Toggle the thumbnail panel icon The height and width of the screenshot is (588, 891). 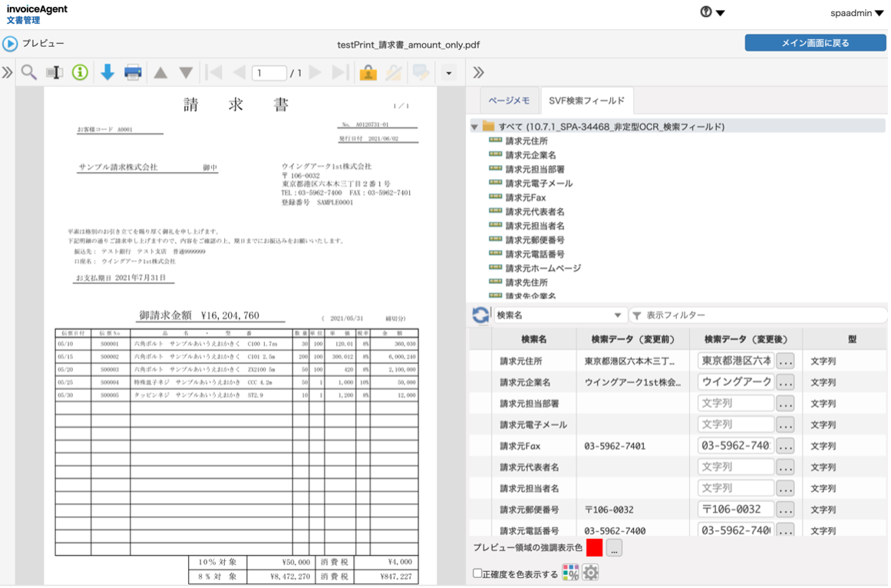point(54,73)
